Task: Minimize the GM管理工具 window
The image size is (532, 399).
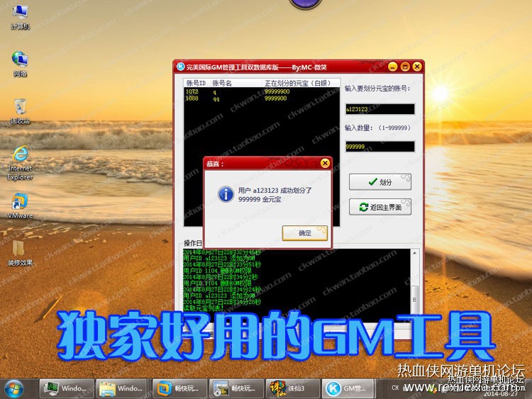Action: pos(392,67)
